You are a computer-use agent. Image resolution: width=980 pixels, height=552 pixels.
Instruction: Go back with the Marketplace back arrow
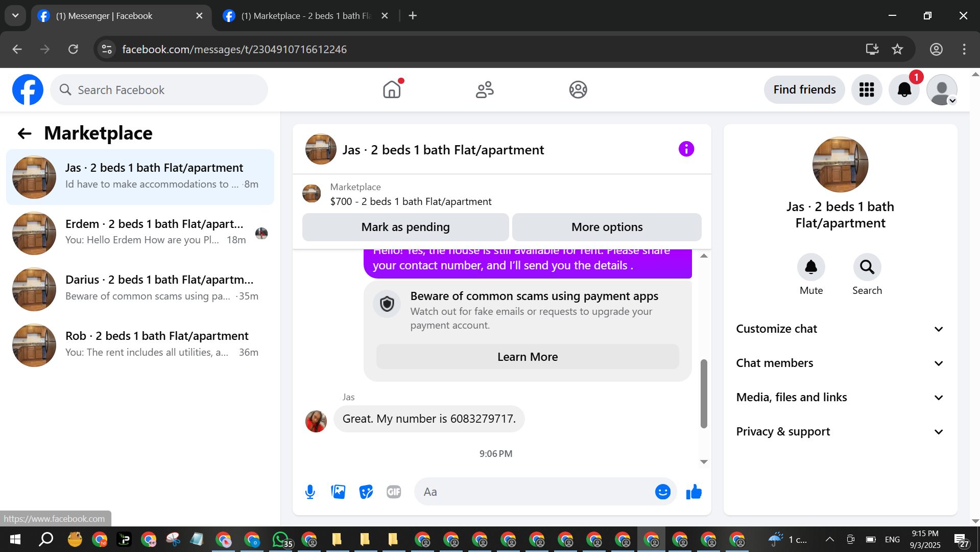point(25,133)
